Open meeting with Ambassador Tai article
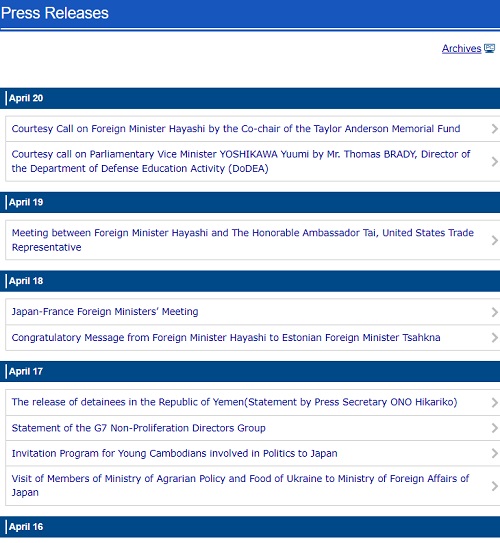The image size is (500, 543). (242, 240)
